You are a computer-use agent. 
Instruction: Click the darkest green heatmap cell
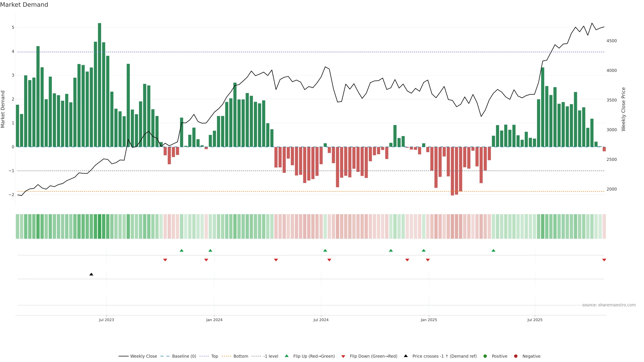coord(99,226)
